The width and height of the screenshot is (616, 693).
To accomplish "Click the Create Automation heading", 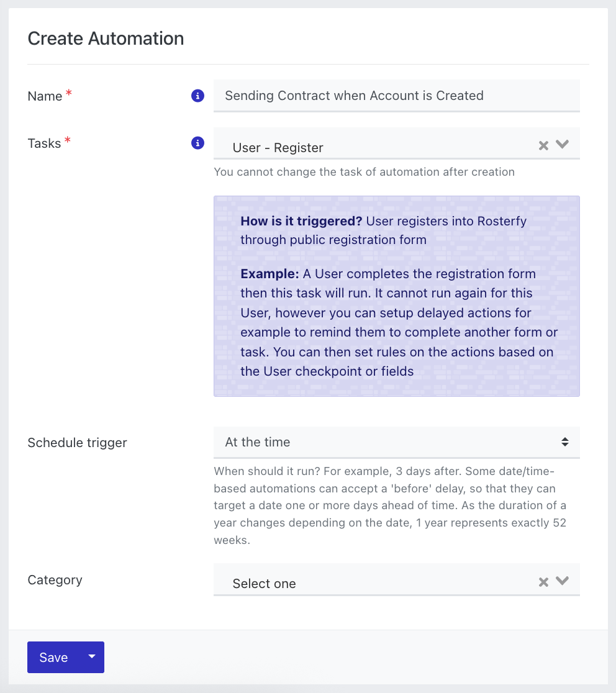I will point(106,38).
